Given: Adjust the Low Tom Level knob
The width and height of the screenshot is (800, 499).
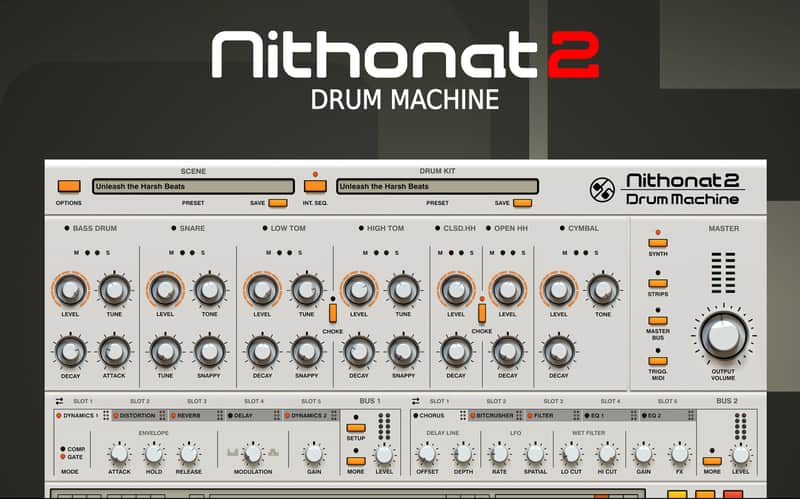Looking at the screenshot, I should point(262,290).
